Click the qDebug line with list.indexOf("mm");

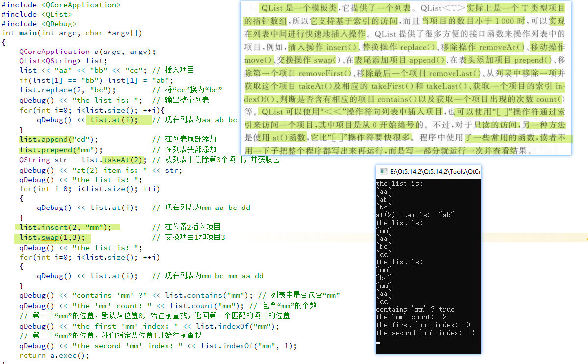point(149,326)
